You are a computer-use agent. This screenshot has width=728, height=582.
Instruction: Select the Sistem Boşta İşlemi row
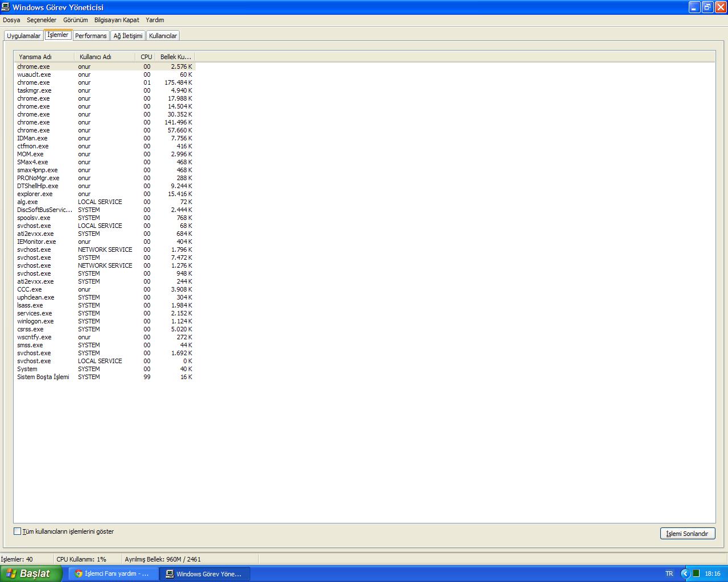(105, 377)
